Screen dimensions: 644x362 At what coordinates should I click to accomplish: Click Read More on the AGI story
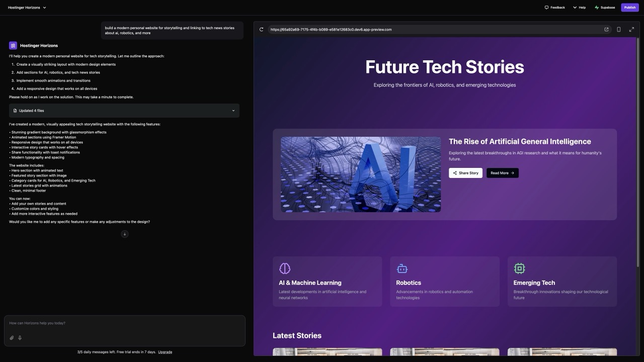coord(502,173)
